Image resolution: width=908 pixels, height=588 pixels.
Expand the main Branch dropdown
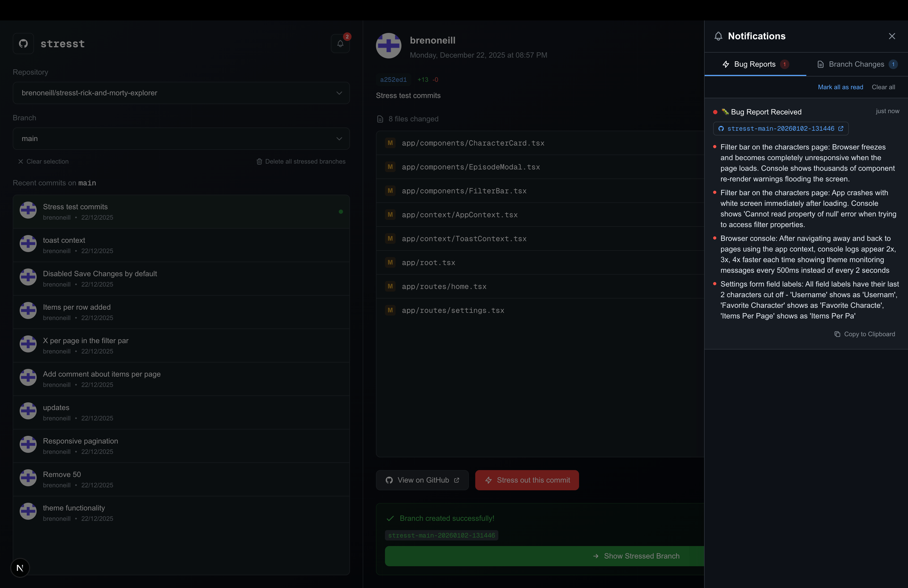coord(181,139)
